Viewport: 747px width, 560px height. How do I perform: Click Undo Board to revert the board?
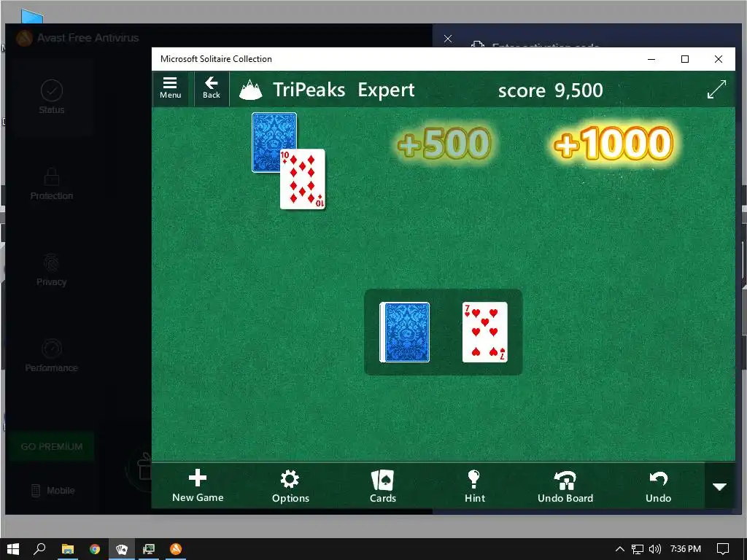(565, 486)
